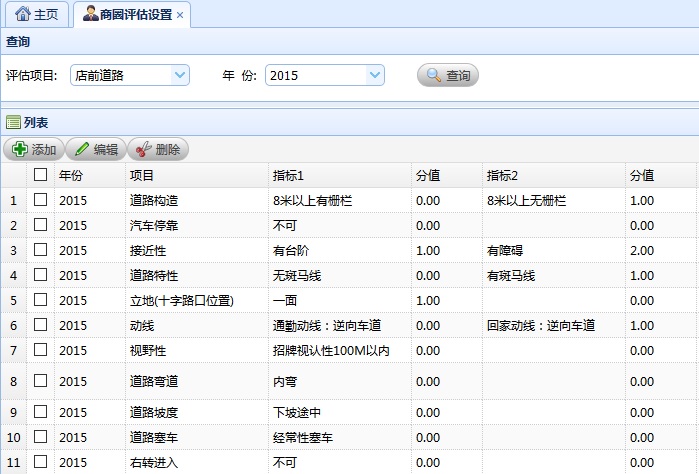699x474 pixels.
Task: Click the 年份 column header
Action: (x=90, y=175)
